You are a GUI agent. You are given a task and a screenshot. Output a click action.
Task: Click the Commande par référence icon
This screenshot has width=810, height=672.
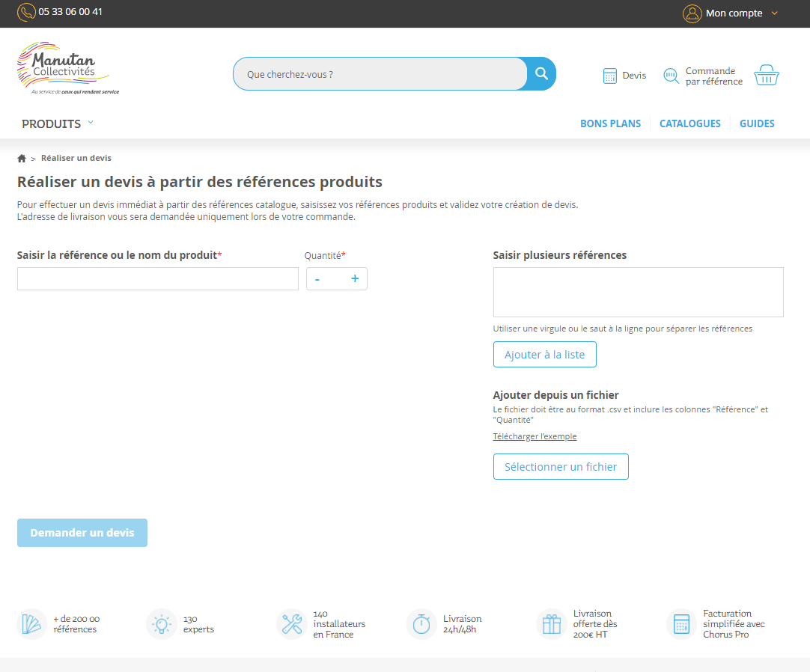671,76
